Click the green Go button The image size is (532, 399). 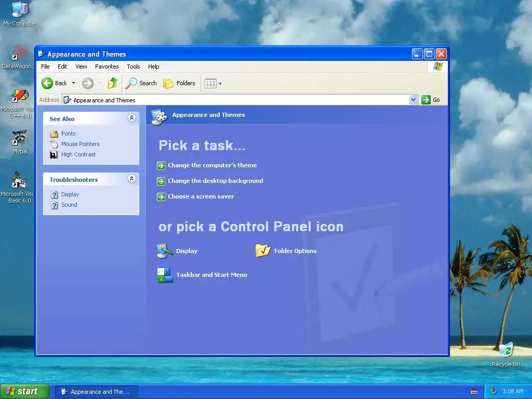(x=431, y=100)
